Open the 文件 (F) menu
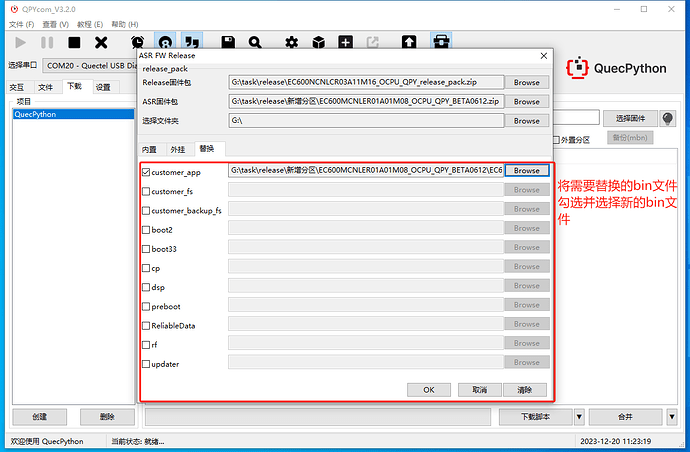Image resolution: width=690 pixels, height=452 pixels. point(21,24)
